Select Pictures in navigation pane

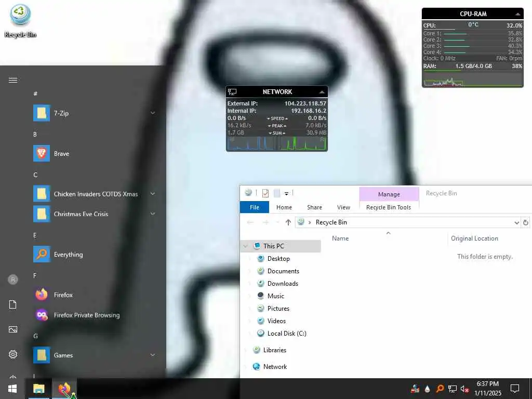click(x=278, y=309)
